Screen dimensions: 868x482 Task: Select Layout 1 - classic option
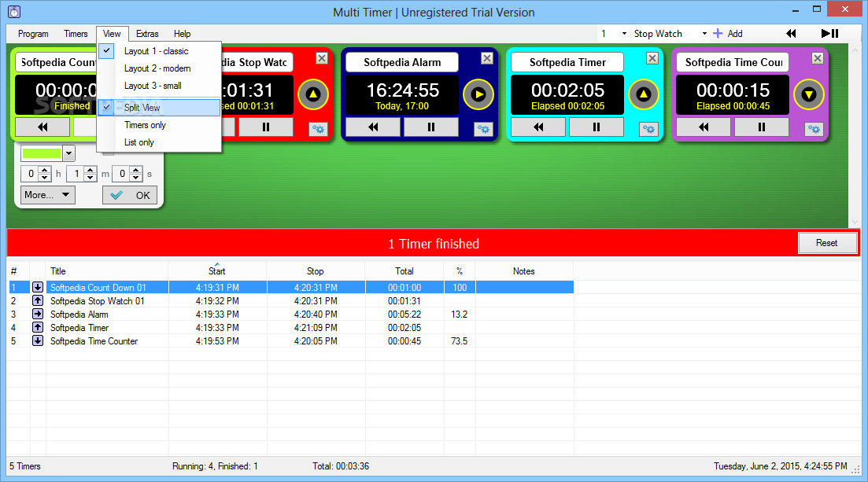160,51
